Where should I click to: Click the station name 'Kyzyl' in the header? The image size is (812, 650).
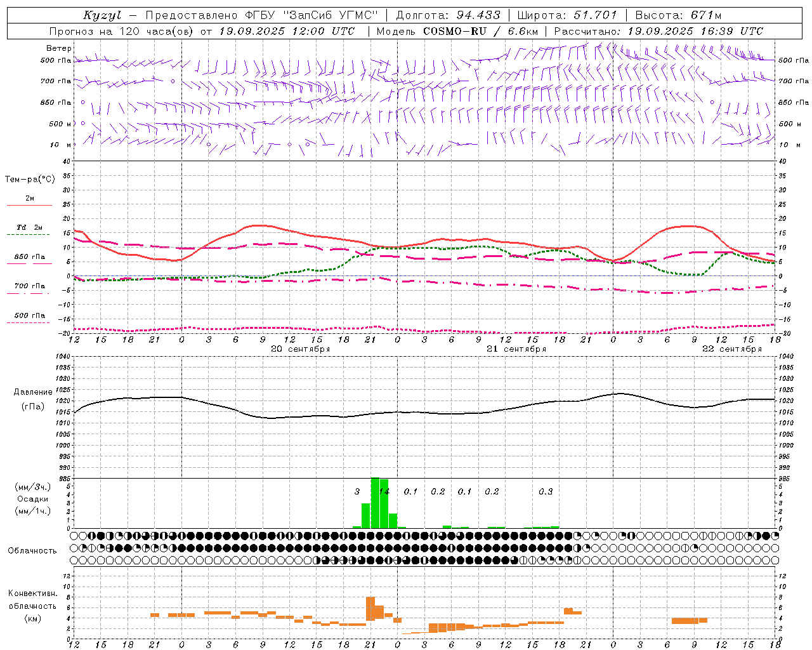click(101, 15)
